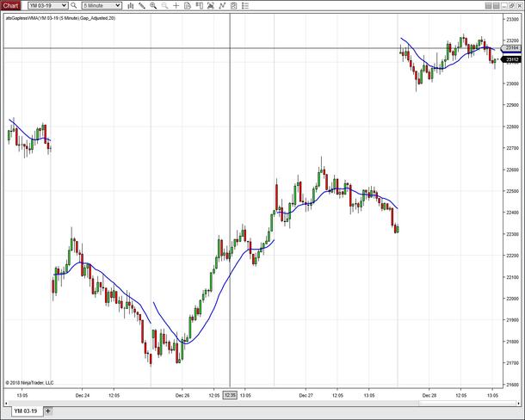
Task: Click the right arrow of horizontal scrollbar
Action: (519, 404)
